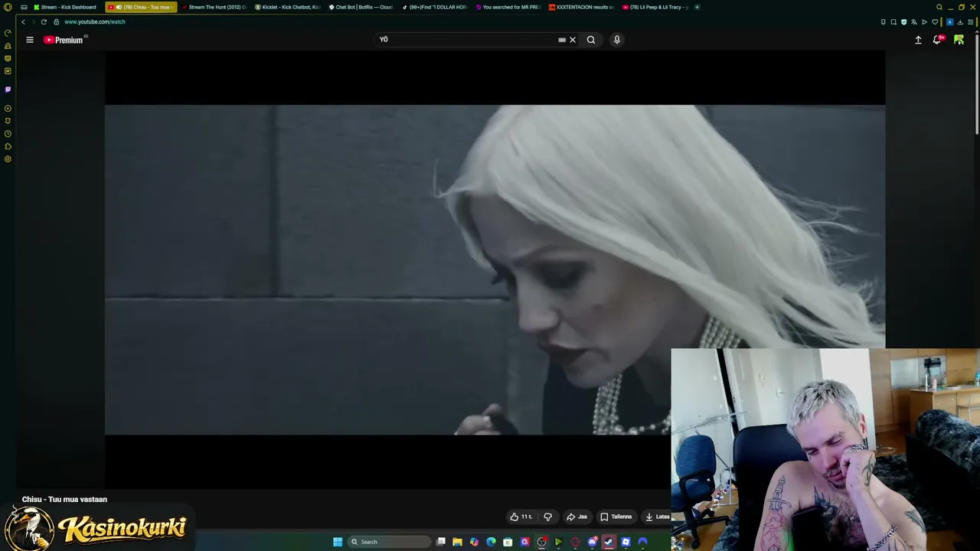Click the address bar URL youtube.com/watch

click(95, 21)
